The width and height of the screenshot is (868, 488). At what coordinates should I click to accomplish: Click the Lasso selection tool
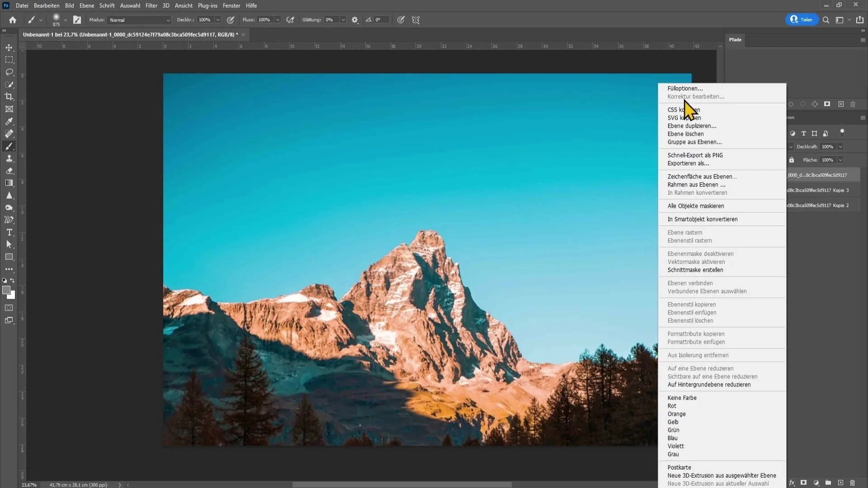click(9, 72)
